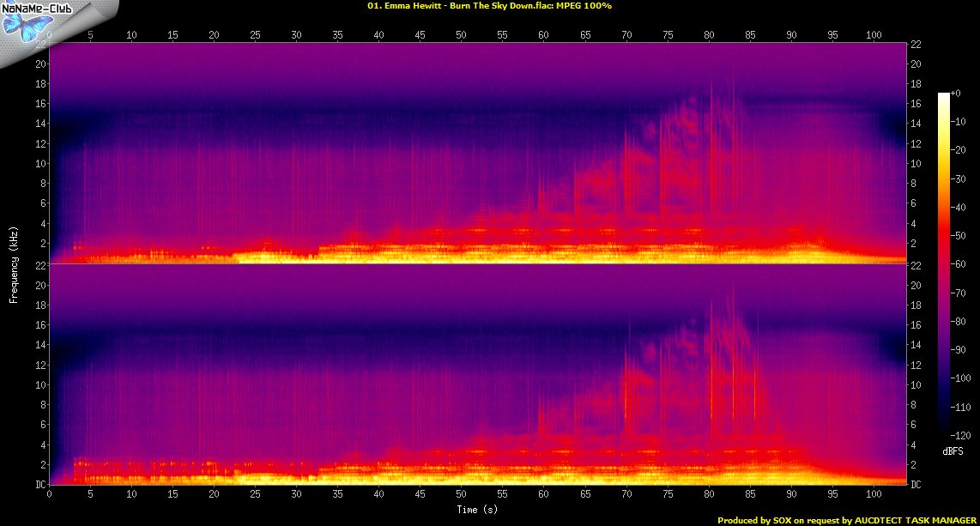Click the -120 label on the dBFS scale

coord(962,436)
